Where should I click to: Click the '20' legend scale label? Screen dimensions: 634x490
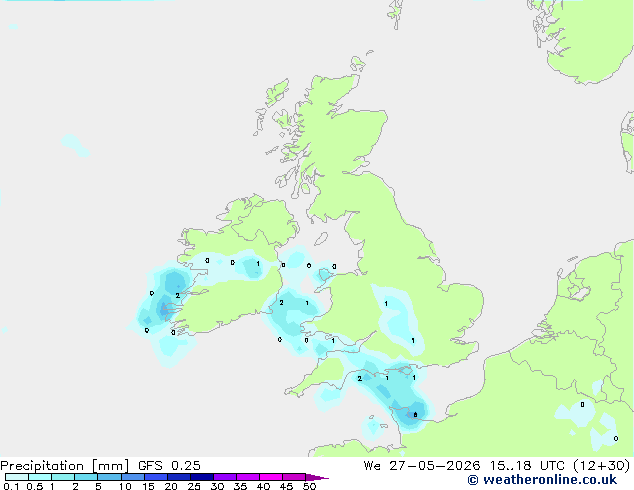[x=171, y=486]
